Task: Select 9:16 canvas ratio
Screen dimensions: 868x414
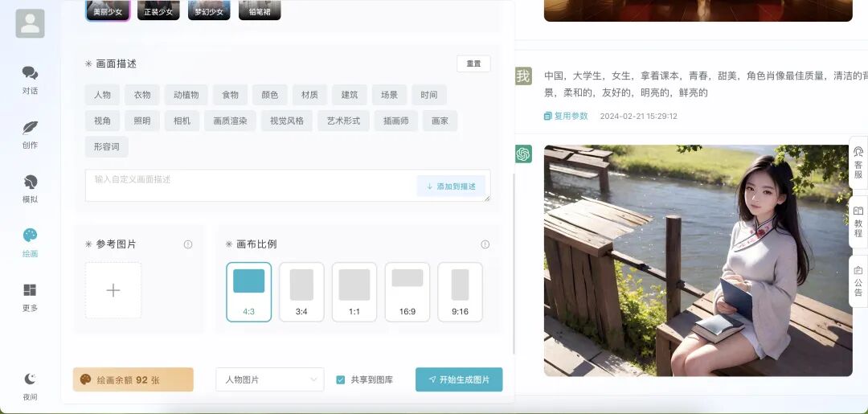Action: click(x=460, y=292)
